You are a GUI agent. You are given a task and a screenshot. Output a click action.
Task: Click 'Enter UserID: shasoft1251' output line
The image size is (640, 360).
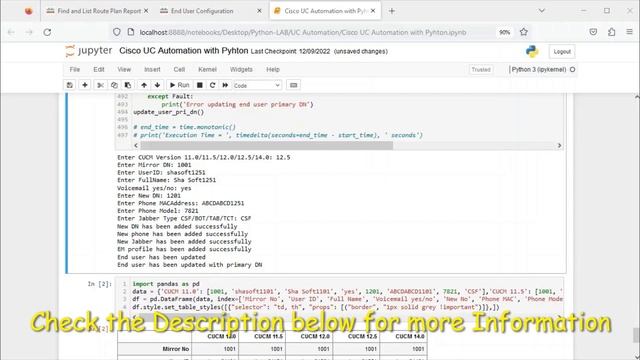(x=161, y=172)
